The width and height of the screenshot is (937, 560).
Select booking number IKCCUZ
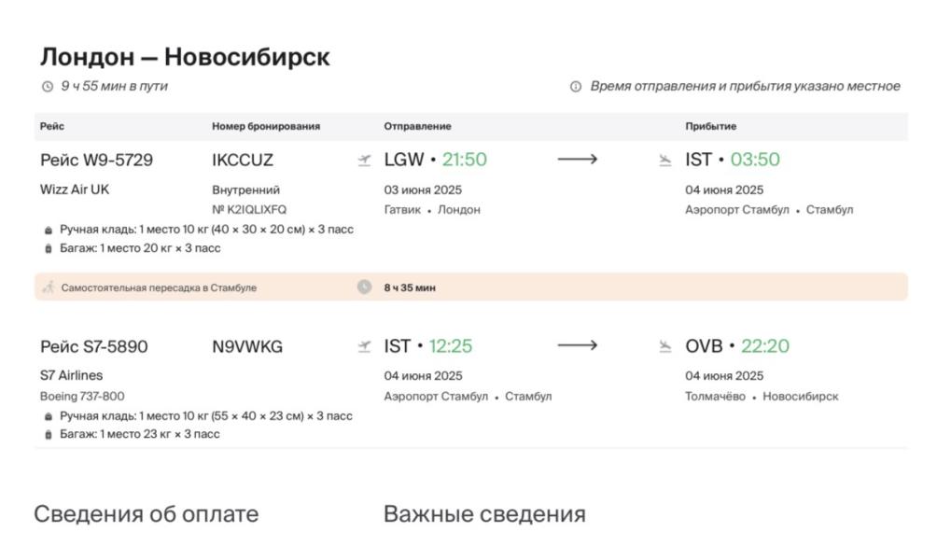click(x=243, y=161)
